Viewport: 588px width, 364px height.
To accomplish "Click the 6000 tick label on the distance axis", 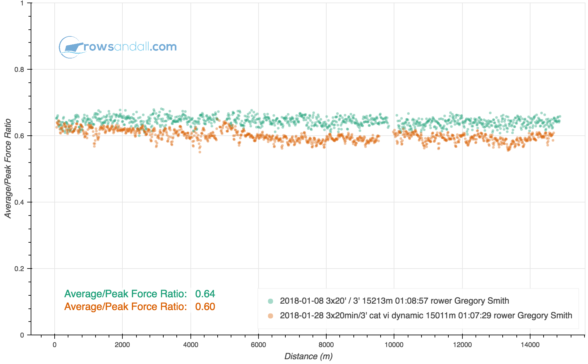I will pyautogui.click(x=258, y=345).
